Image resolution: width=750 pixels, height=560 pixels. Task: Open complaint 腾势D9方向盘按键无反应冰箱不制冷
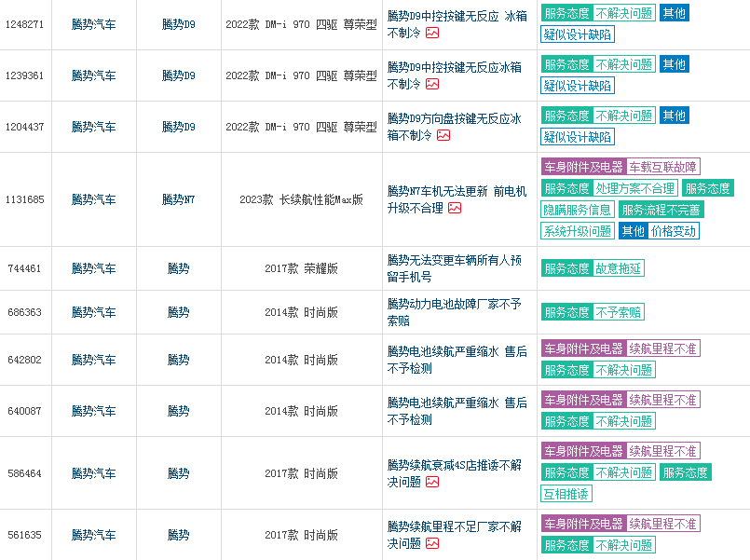coord(455,128)
